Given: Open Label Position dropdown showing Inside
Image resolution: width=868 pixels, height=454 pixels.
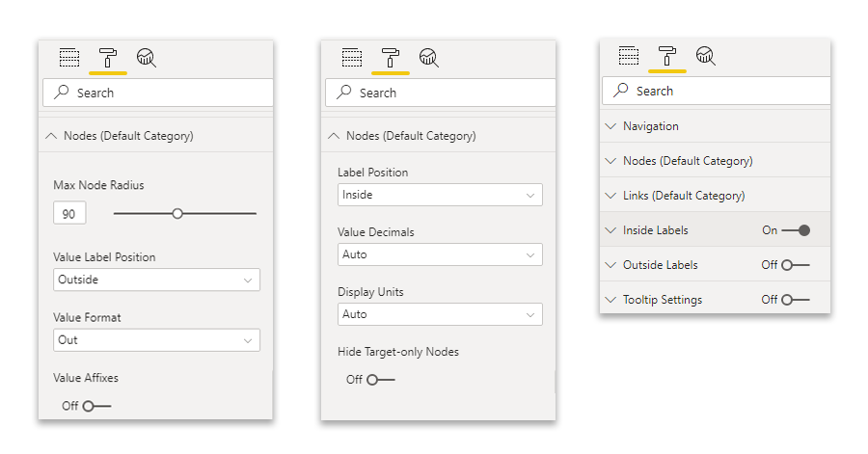Looking at the screenshot, I should 440,195.
